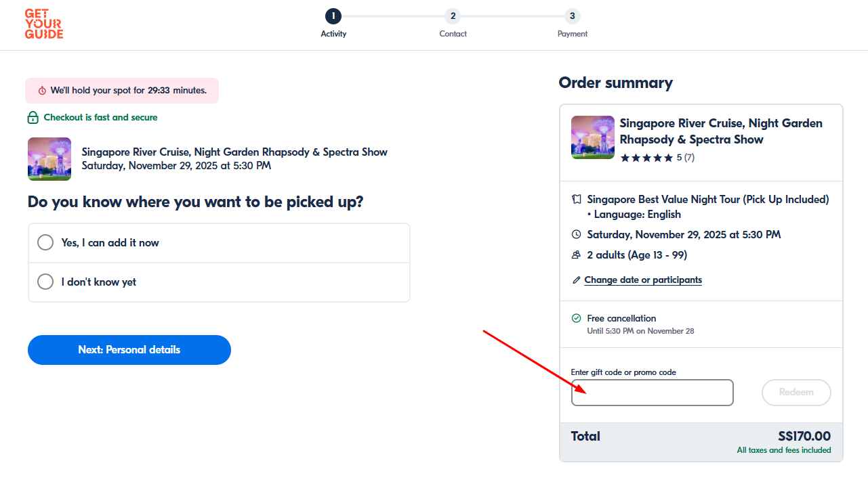Choose a pickup preference radio button
Image resolution: width=868 pixels, height=484 pixels.
coord(45,242)
